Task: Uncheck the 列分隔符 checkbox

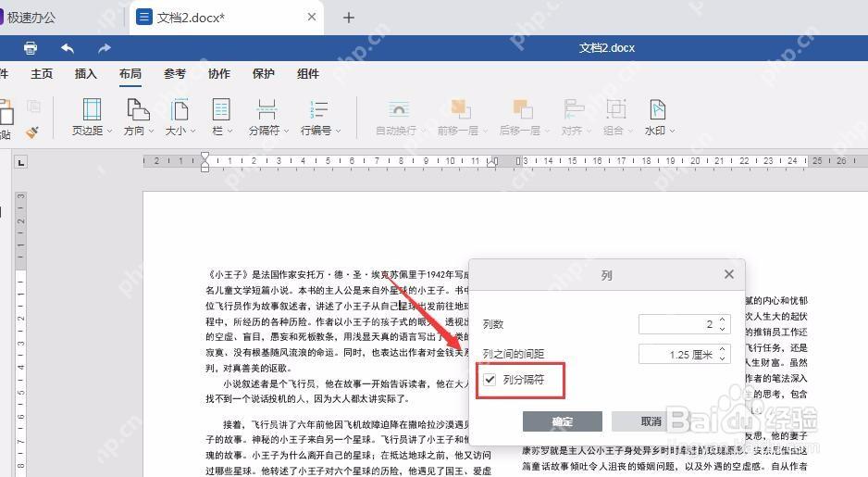Action: pyautogui.click(x=490, y=380)
